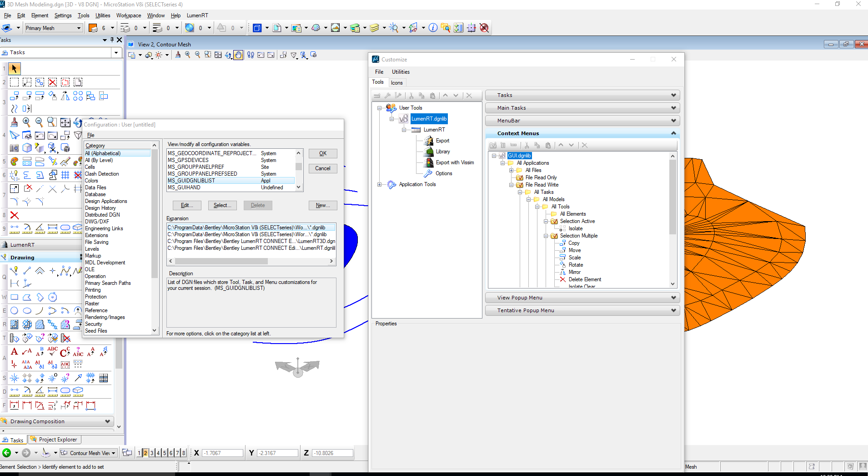The width and height of the screenshot is (868, 476).
Task: Click the Cut icon in Customize tools toolbar
Action: click(x=411, y=96)
